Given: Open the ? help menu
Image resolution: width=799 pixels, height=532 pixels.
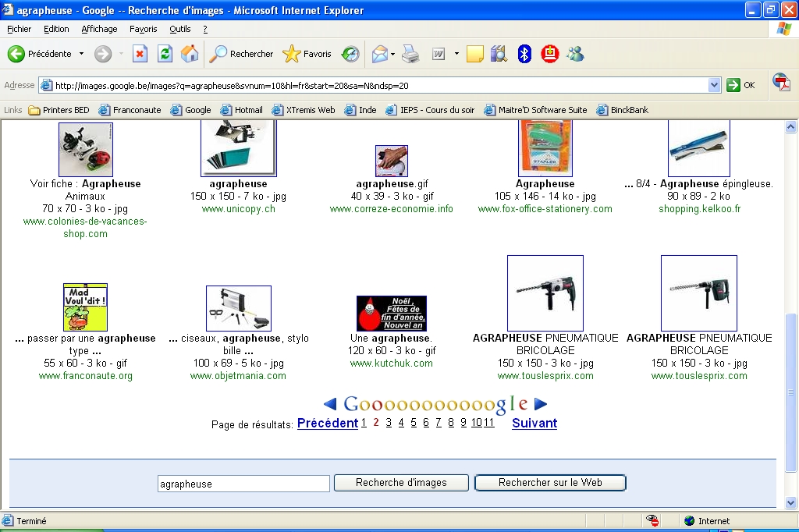Looking at the screenshot, I should pyautogui.click(x=205, y=29).
